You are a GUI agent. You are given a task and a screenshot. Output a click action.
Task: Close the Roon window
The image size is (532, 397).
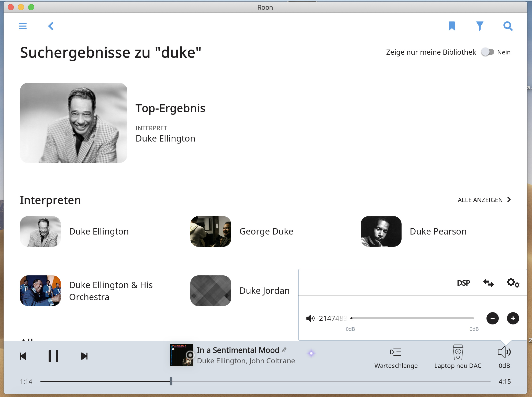click(x=11, y=7)
